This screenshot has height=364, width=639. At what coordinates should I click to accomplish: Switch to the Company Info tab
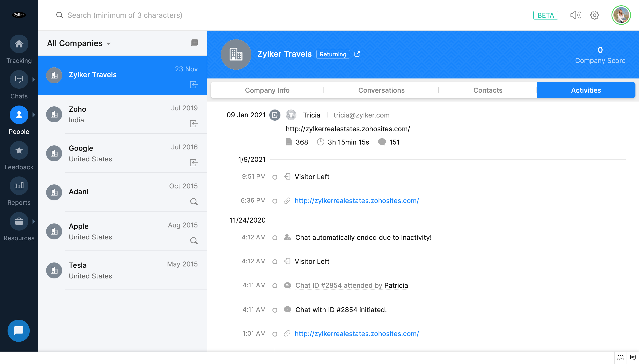267,90
